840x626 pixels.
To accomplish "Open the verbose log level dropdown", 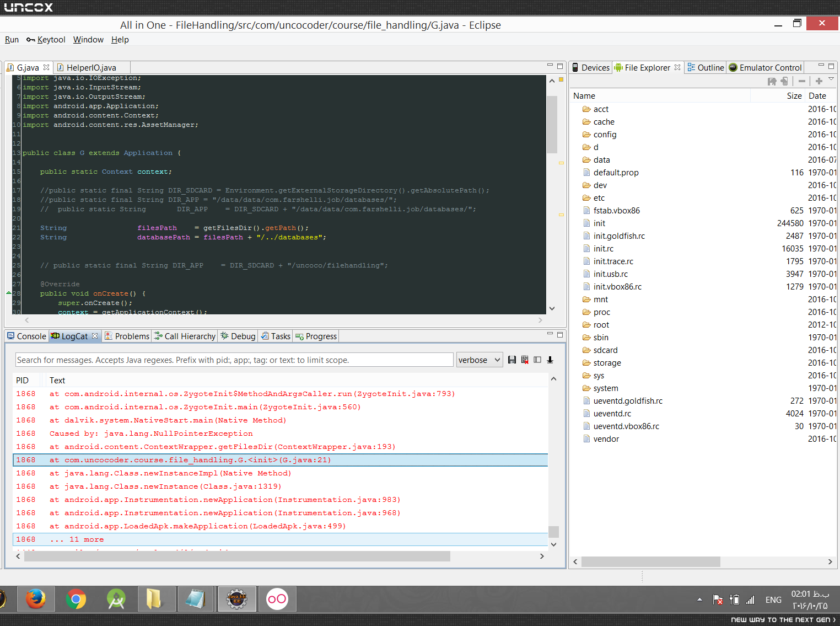I will 480,360.
